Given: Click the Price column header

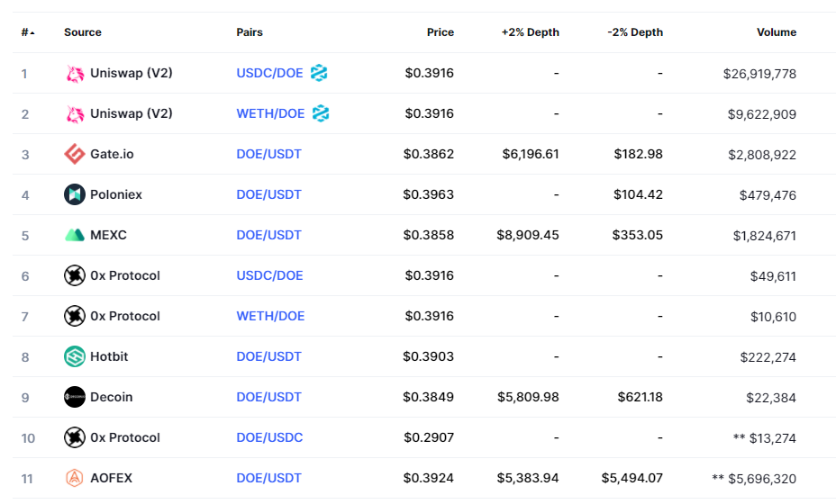Looking at the screenshot, I should pos(441,32).
